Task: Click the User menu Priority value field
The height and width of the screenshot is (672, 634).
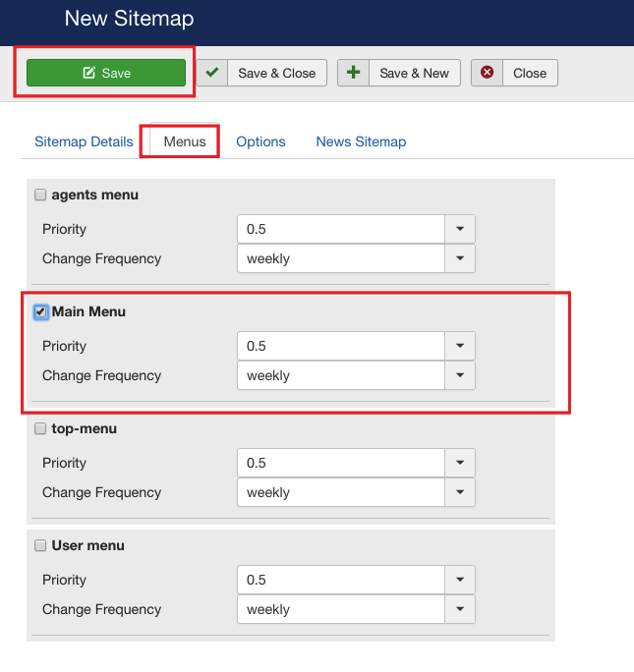Action: (341, 580)
